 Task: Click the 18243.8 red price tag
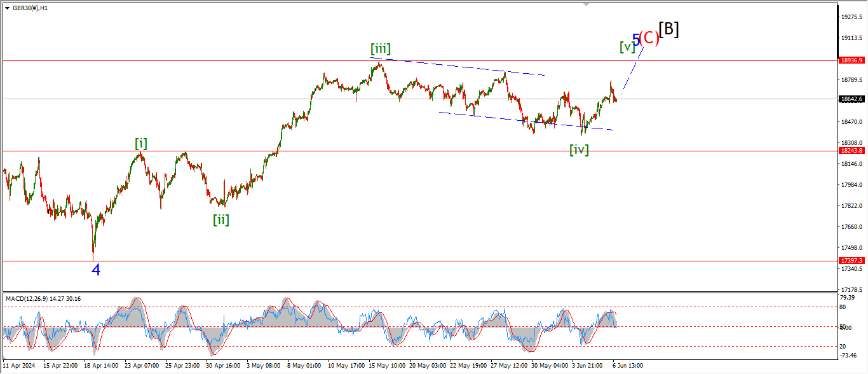pos(851,151)
